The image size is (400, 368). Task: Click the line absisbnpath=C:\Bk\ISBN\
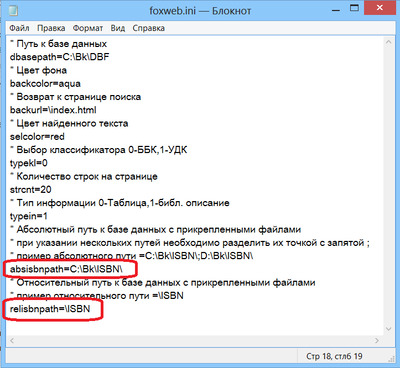66,269
